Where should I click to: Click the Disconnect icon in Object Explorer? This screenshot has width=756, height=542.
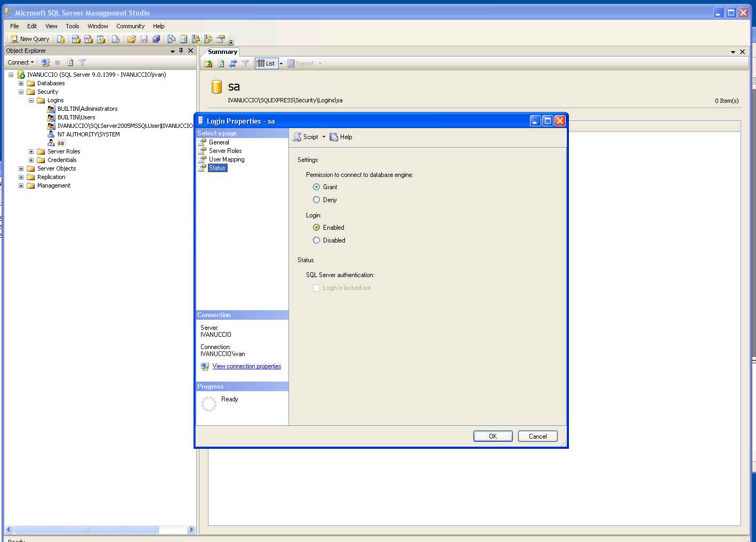tap(46, 62)
